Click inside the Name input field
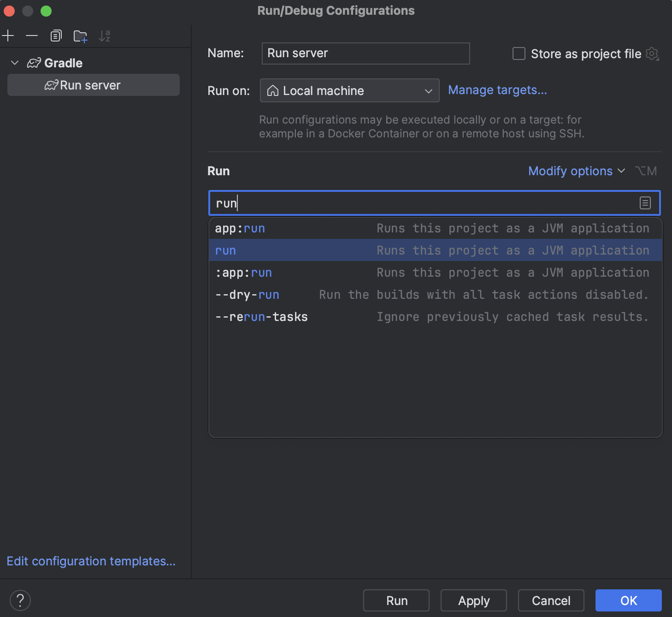This screenshot has height=617, width=672. (365, 53)
